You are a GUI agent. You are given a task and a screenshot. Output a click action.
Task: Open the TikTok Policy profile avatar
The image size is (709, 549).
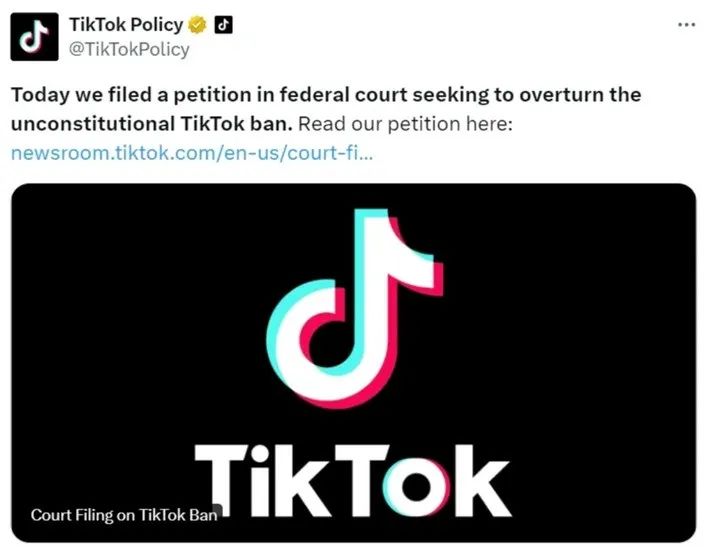(34, 37)
